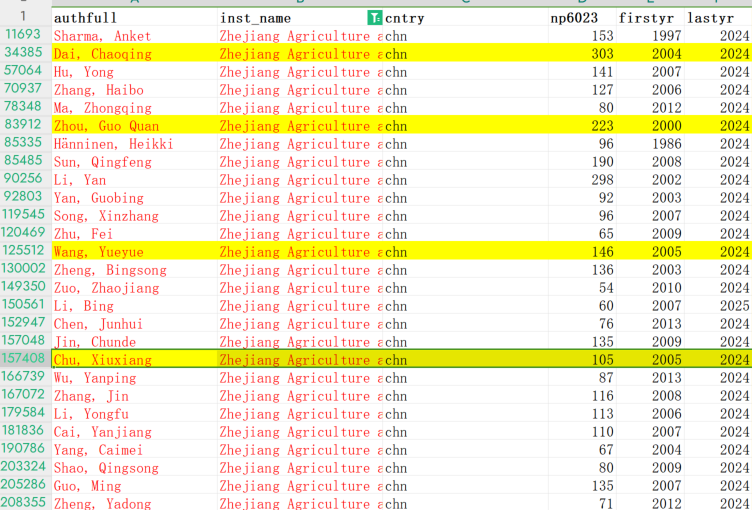Click lastyr value 2025 for Li, Bing

pos(733,306)
